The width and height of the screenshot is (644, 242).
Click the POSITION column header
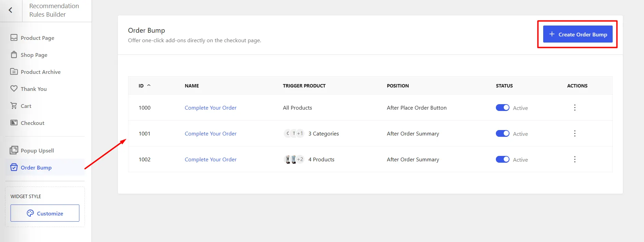tap(398, 86)
